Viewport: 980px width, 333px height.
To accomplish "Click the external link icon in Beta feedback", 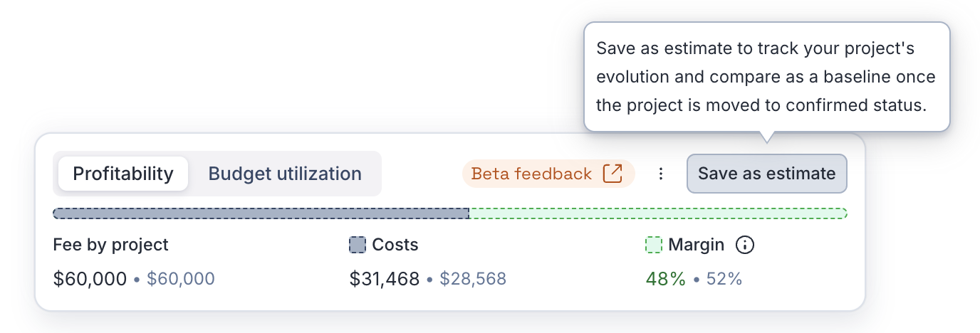I will pyautogui.click(x=612, y=174).
